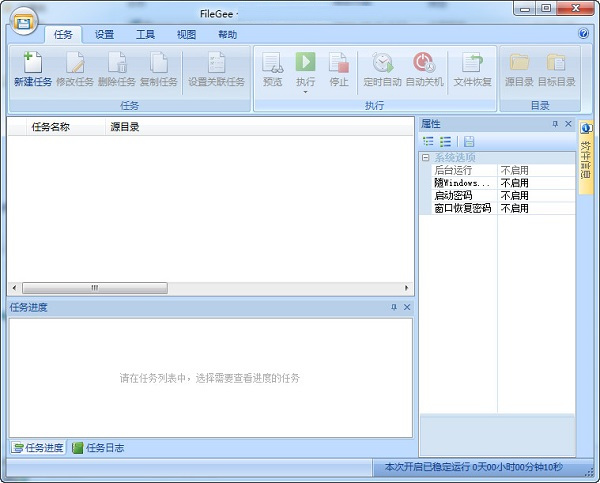Image resolution: width=600 pixels, height=483 pixels.
Task: Open the 源目录 source folder
Action: click(519, 70)
